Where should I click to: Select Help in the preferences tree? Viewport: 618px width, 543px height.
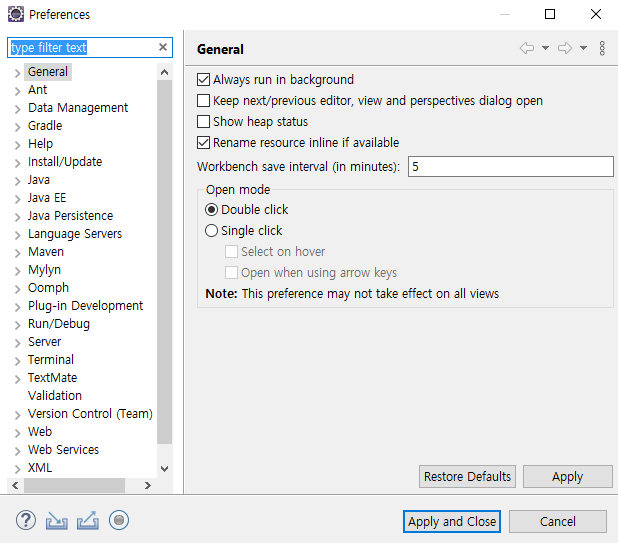(41, 144)
